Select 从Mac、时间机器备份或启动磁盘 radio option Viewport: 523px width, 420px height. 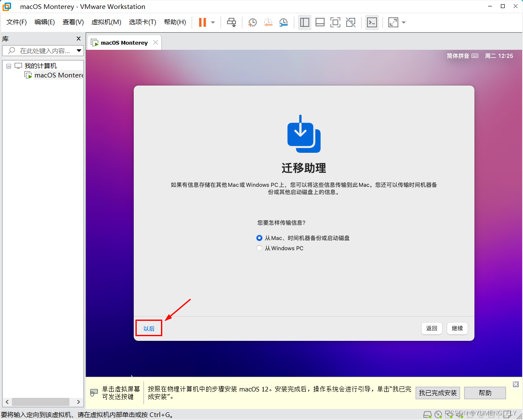pos(259,238)
